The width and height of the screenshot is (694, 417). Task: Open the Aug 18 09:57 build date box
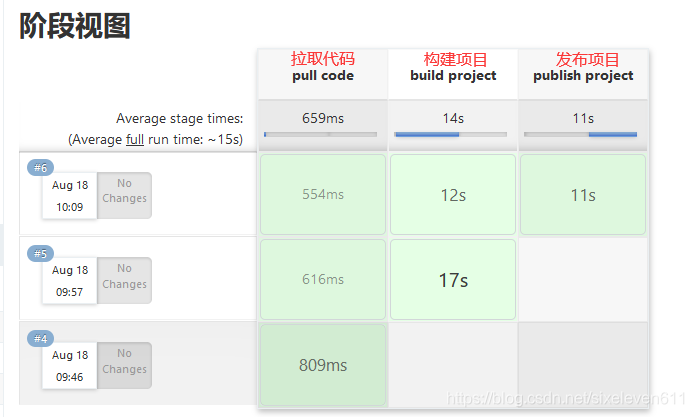pos(70,283)
